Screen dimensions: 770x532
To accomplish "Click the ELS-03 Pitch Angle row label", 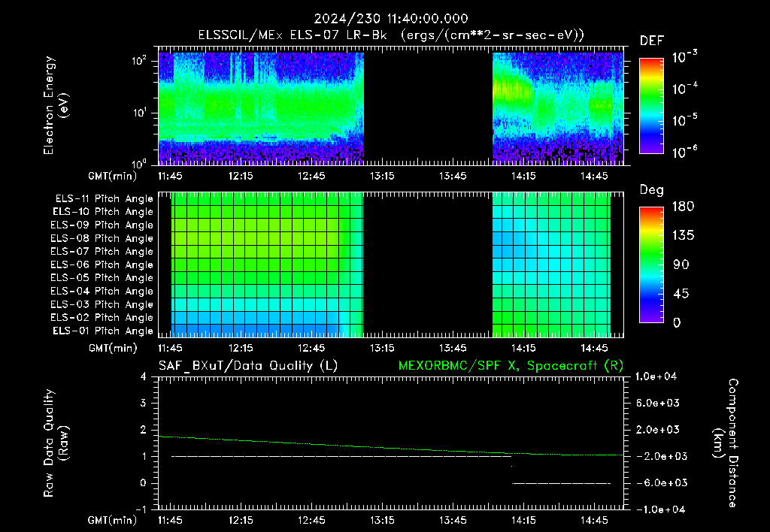I will click(102, 304).
